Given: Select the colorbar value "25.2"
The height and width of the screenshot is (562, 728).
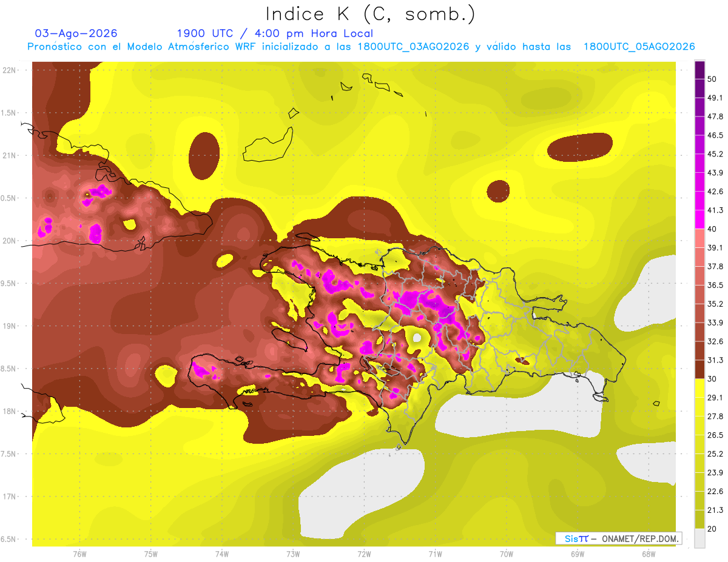Looking at the screenshot, I should (x=715, y=453).
